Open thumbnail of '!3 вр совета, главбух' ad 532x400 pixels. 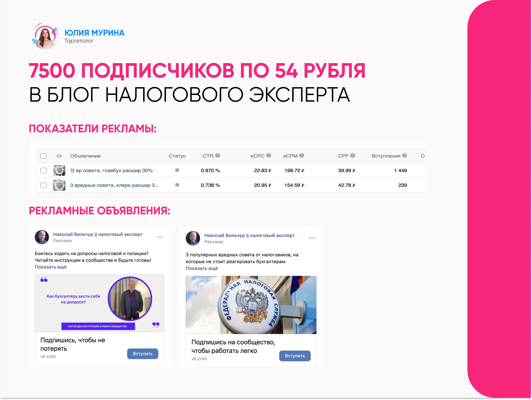point(59,170)
